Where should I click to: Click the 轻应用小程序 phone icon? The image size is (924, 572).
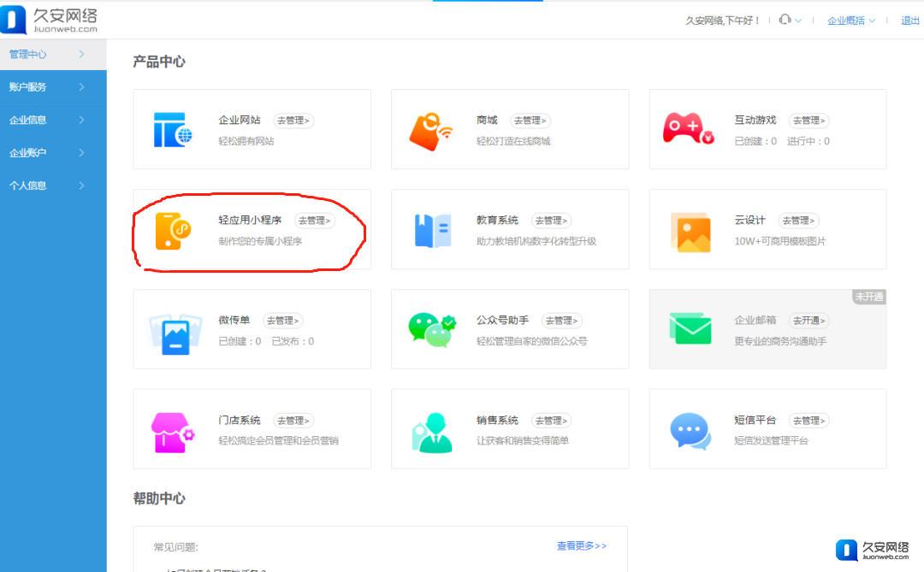click(173, 232)
